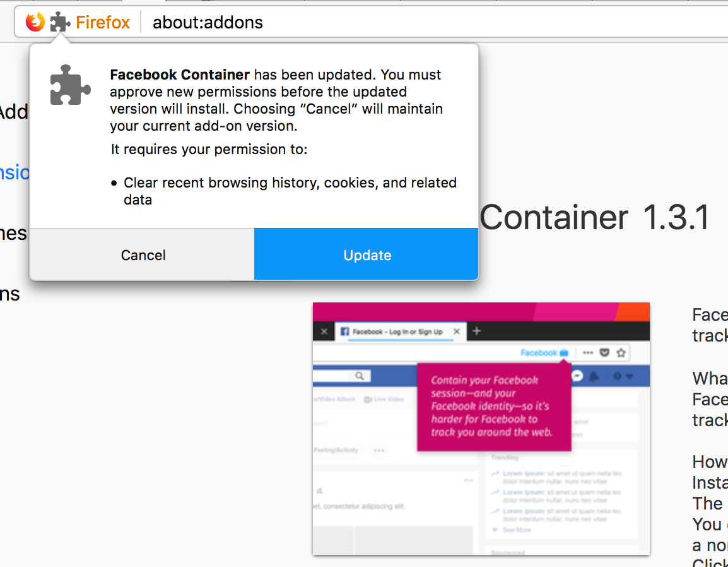Click the large puzzle icon in the permission popup
The width and height of the screenshot is (728, 567).
click(x=70, y=85)
